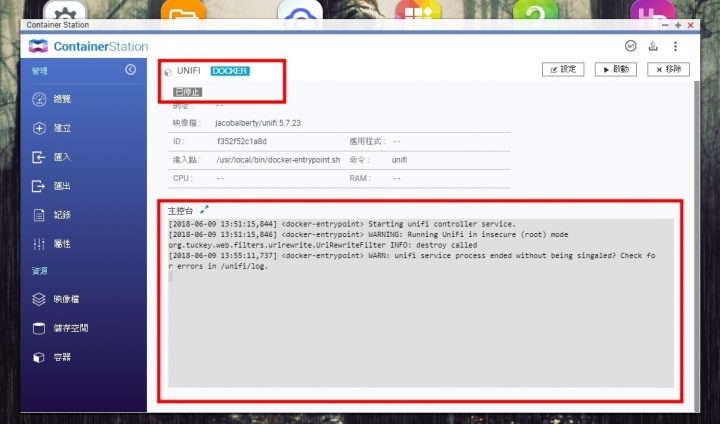Open the IoT icon in header

coord(630,46)
